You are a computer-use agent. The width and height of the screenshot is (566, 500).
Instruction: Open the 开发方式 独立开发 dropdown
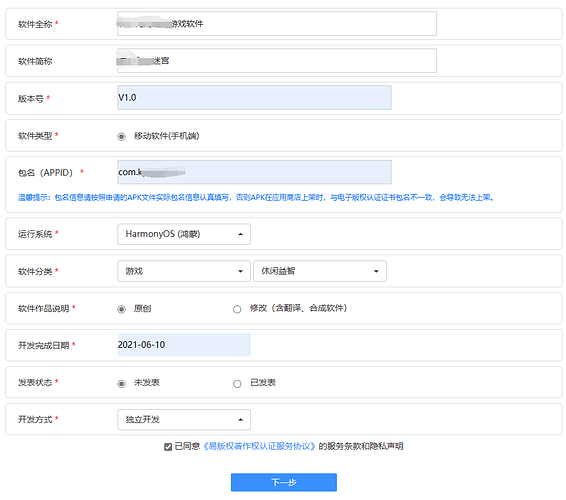(184, 419)
